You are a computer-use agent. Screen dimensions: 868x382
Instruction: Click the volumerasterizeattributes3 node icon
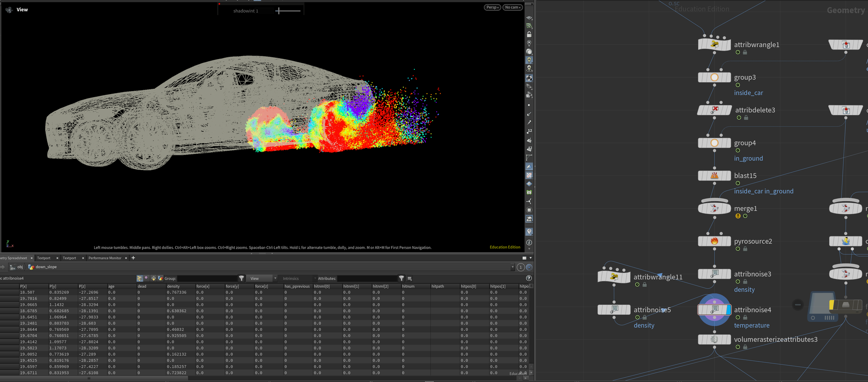pos(714,340)
